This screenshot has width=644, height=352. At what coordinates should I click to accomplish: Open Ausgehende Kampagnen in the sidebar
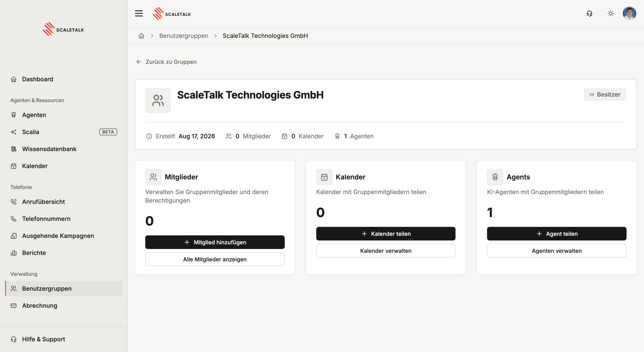pos(63,236)
